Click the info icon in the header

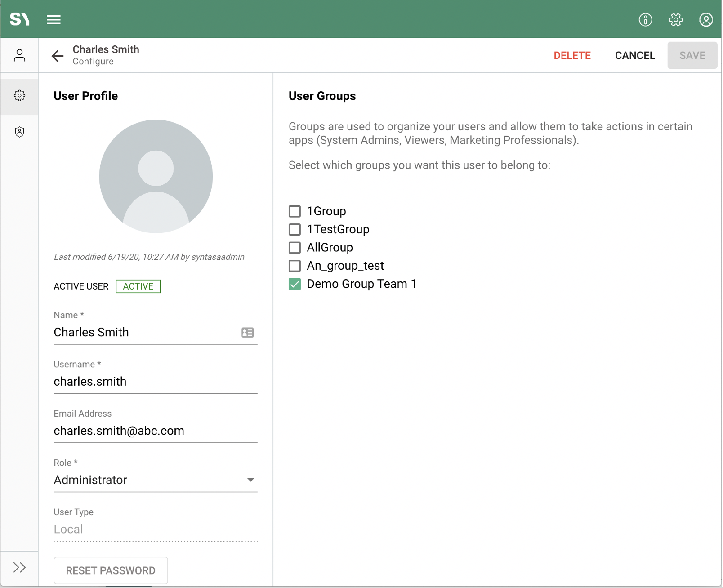pos(645,20)
